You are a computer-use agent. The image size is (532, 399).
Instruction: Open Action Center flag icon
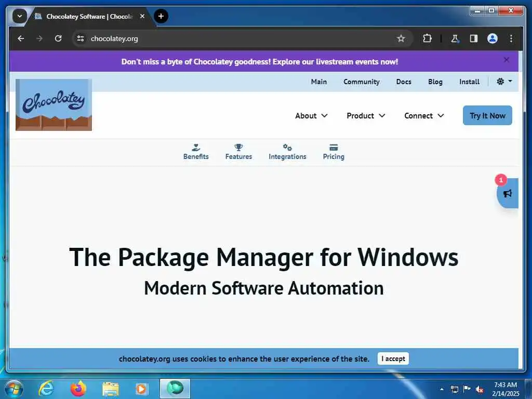[x=467, y=389]
